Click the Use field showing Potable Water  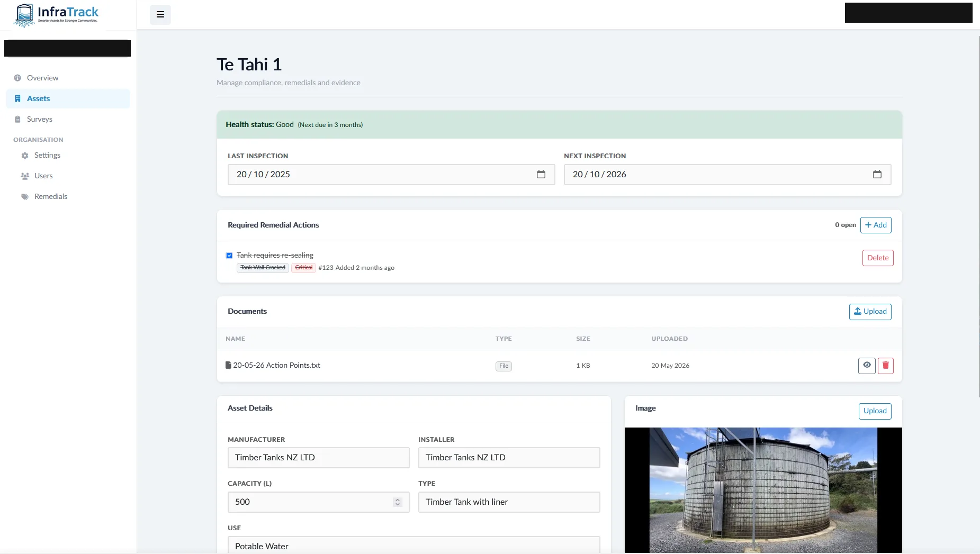pyautogui.click(x=414, y=545)
